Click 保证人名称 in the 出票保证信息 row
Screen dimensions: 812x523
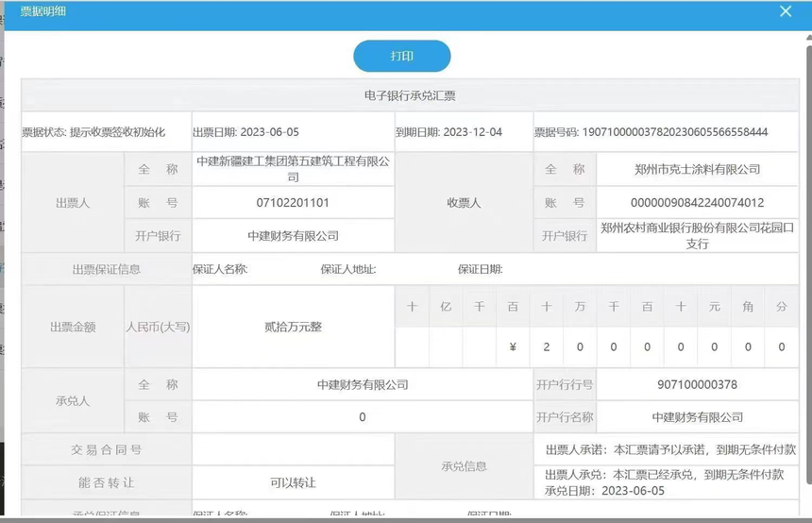tap(220, 269)
